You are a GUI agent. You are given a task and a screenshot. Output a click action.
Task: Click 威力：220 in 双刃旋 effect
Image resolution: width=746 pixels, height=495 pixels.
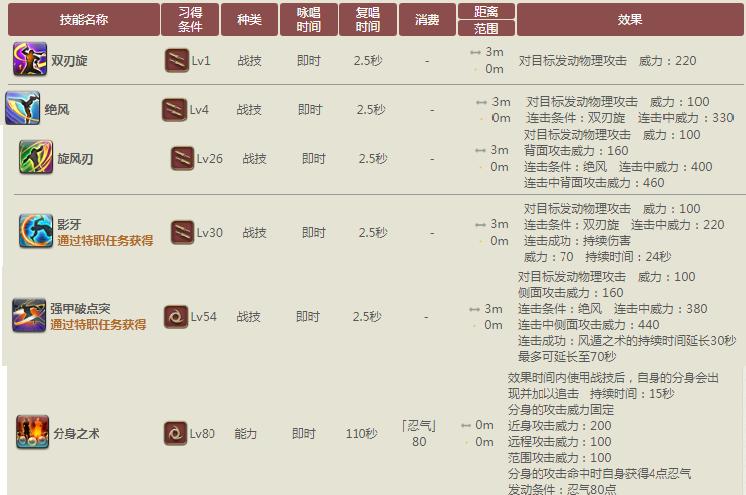(x=667, y=61)
